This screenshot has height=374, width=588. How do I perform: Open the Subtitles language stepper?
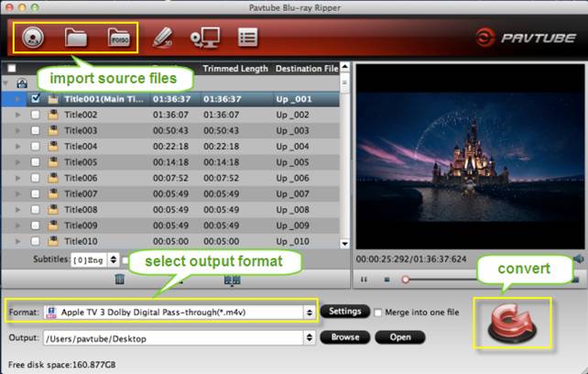pyautogui.click(x=114, y=259)
